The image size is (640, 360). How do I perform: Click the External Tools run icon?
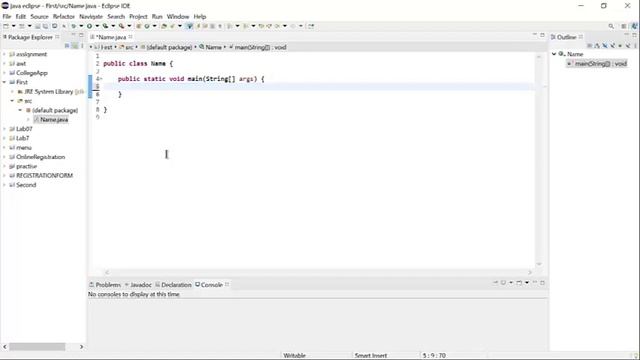(122, 26)
